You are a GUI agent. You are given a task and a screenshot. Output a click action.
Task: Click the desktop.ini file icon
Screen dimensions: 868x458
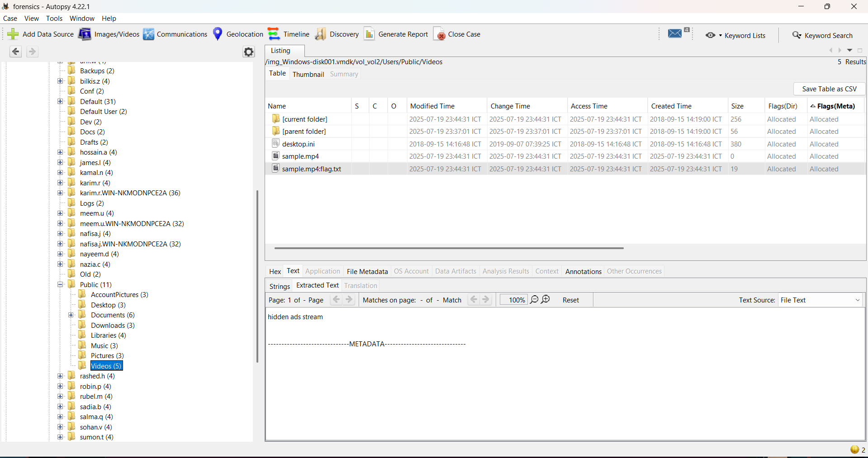pyautogui.click(x=275, y=144)
